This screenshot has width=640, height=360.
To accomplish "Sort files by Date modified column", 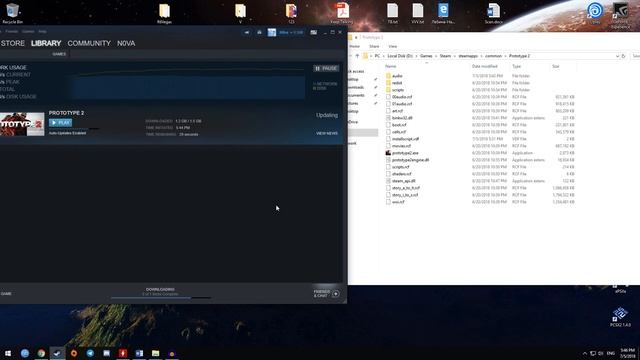I will pos(484,66).
